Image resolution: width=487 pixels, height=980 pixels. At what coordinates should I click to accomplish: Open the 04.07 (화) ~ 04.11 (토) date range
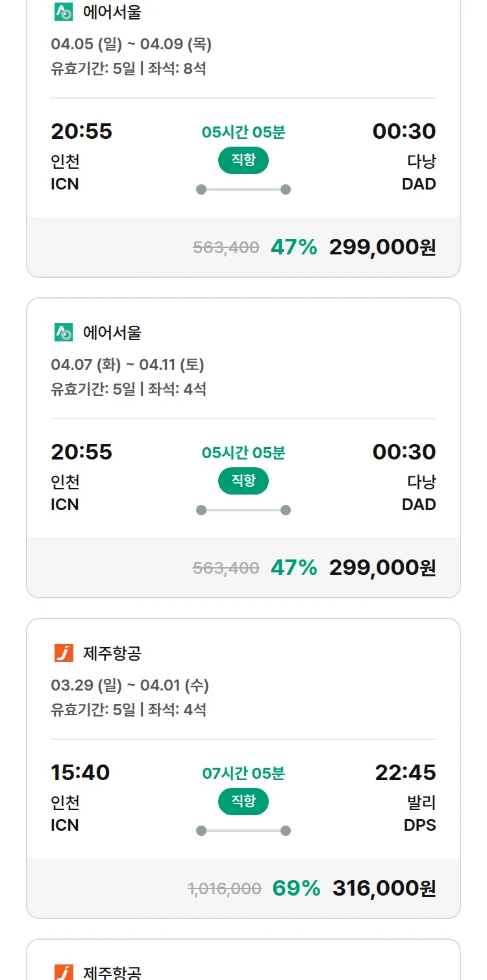tap(127, 365)
